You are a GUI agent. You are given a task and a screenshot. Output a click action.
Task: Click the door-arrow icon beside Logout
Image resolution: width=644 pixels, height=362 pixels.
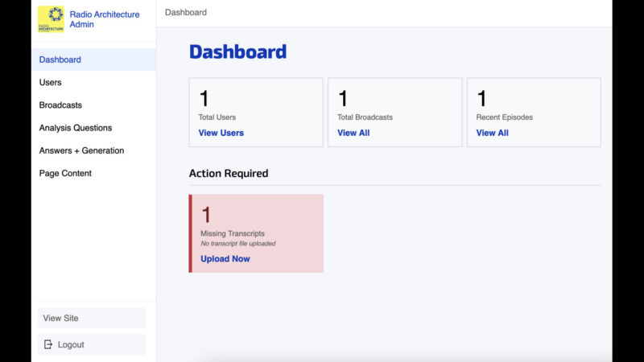tap(47, 344)
